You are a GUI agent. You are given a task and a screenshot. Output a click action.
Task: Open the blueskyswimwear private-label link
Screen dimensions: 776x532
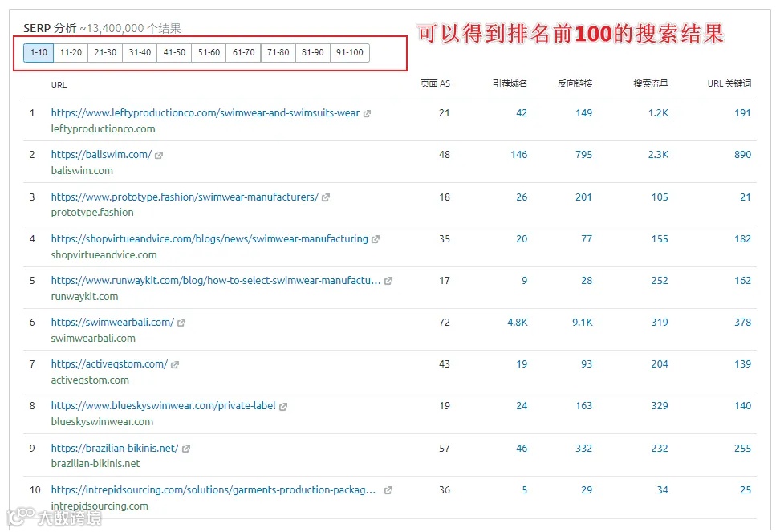[164, 406]
